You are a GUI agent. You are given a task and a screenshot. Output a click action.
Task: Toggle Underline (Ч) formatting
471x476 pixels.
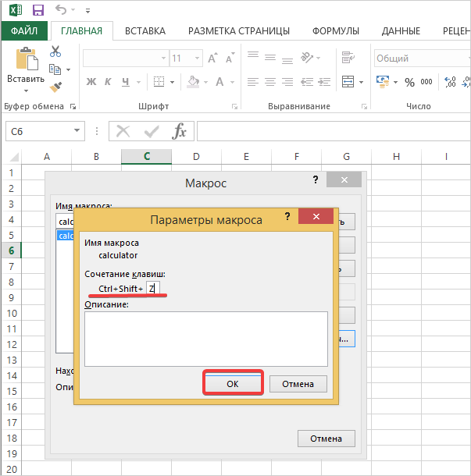127,82
